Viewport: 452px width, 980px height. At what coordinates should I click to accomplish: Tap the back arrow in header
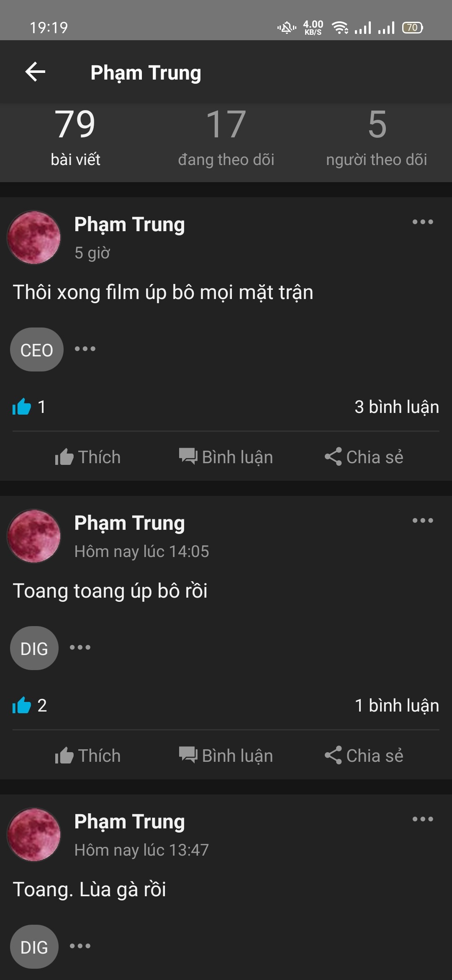[x=36, y=72]
